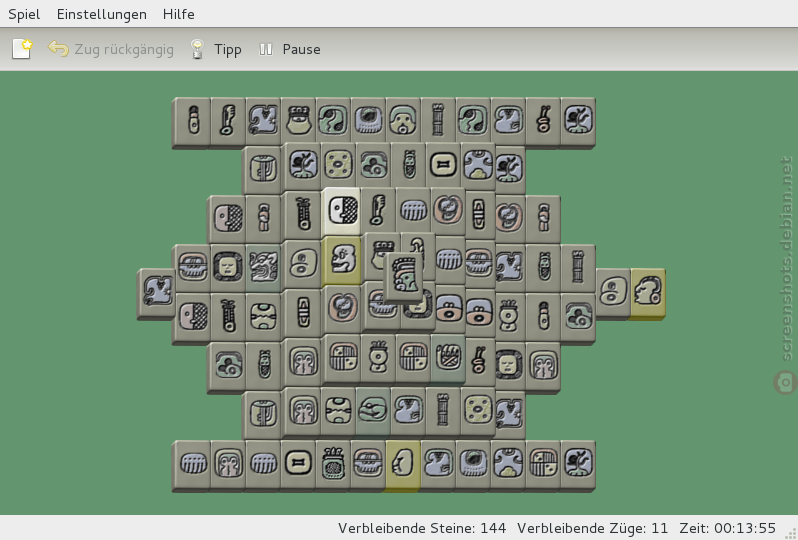Select the pillar tile in the top row
This screenshot has width=798, height=540.
[438, 121]
